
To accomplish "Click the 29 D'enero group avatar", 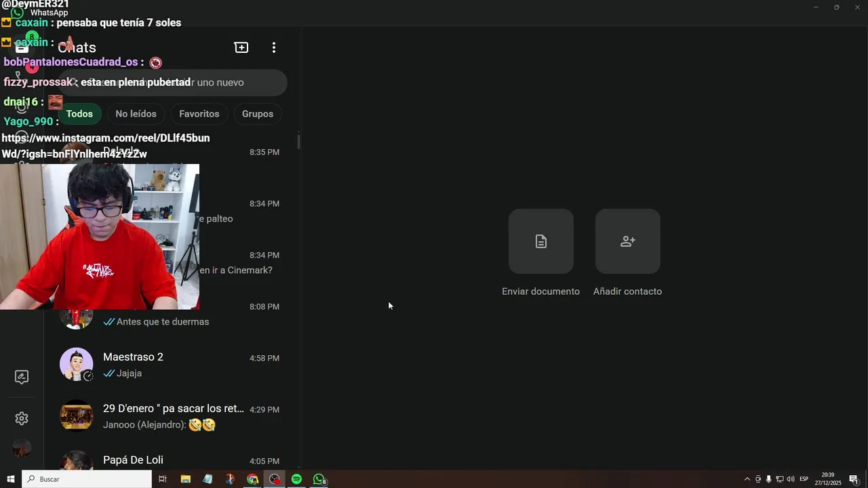I will 77,416.
